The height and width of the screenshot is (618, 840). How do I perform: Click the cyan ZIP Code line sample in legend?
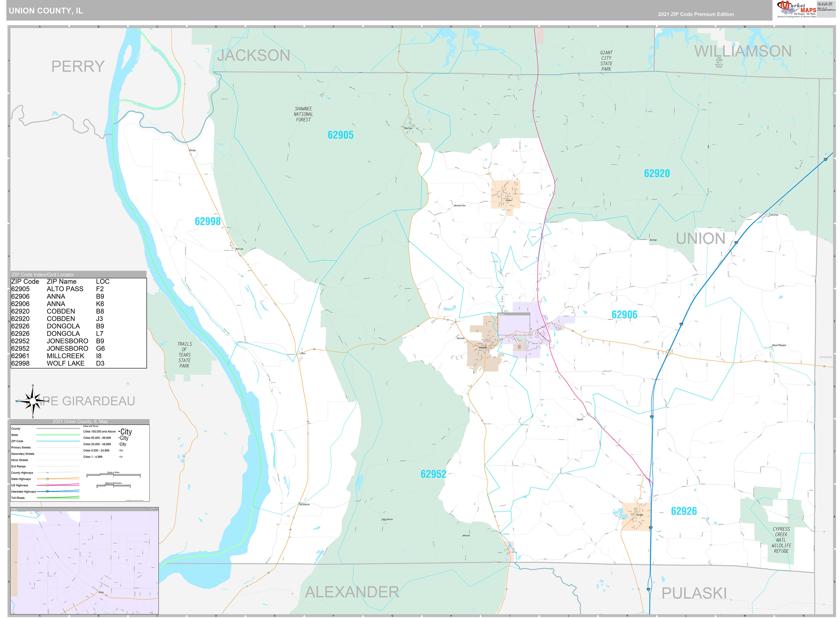click(x=58, y=441)
